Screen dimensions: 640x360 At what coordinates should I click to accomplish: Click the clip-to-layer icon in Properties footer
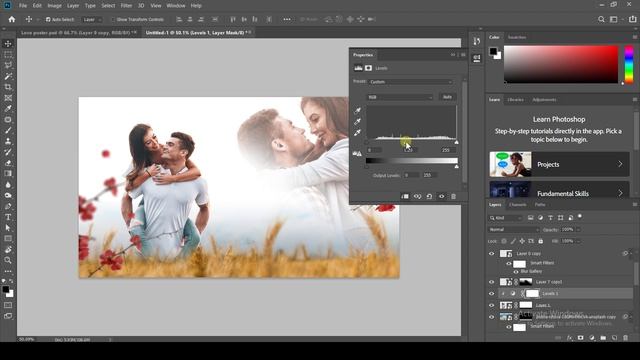[x=405, y=196]
